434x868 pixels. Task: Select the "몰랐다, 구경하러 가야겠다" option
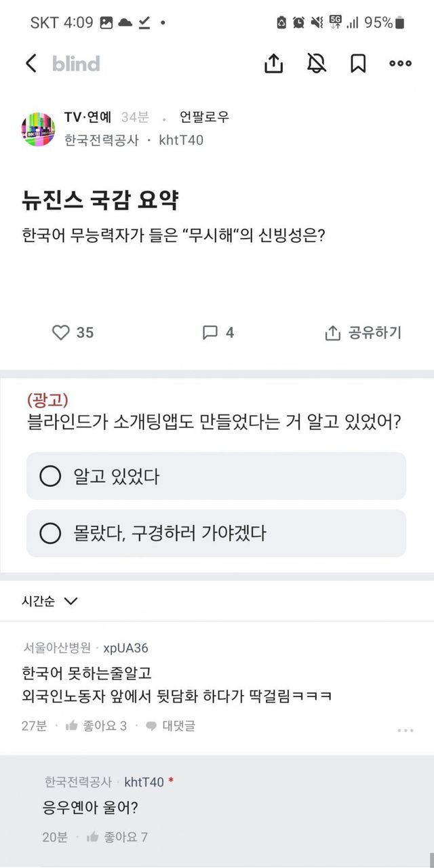[x=50, y=534]
